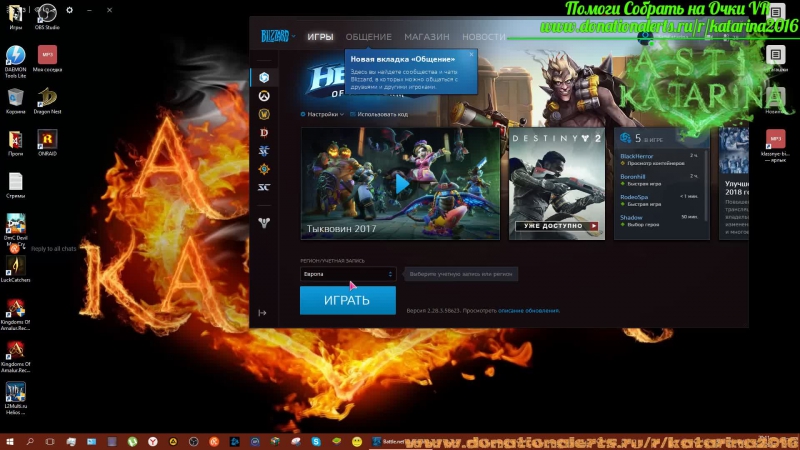Viewport: 800px width, 450px height.
Task: Open LuckCatchers desktop shortcut
Action: [15, 269]
